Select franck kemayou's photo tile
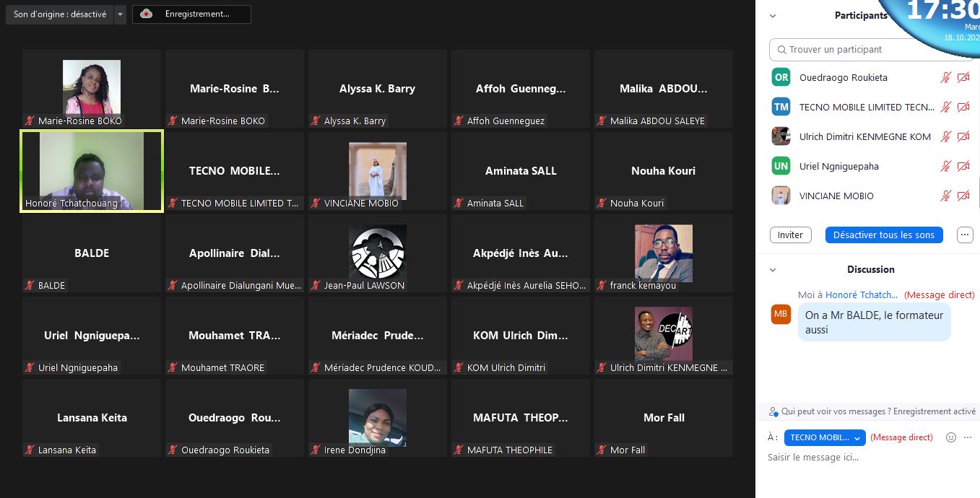The image size is (980, 498). [x=664, y=253]
